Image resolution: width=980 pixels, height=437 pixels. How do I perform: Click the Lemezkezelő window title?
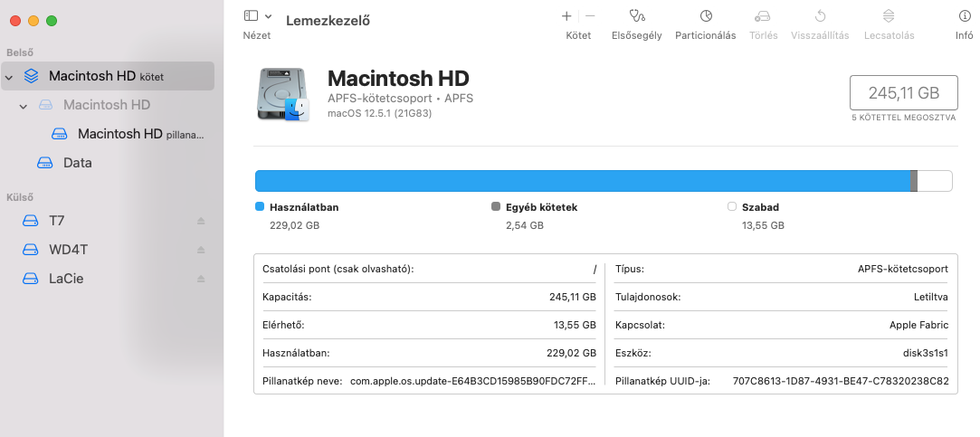tap(328, 21)
